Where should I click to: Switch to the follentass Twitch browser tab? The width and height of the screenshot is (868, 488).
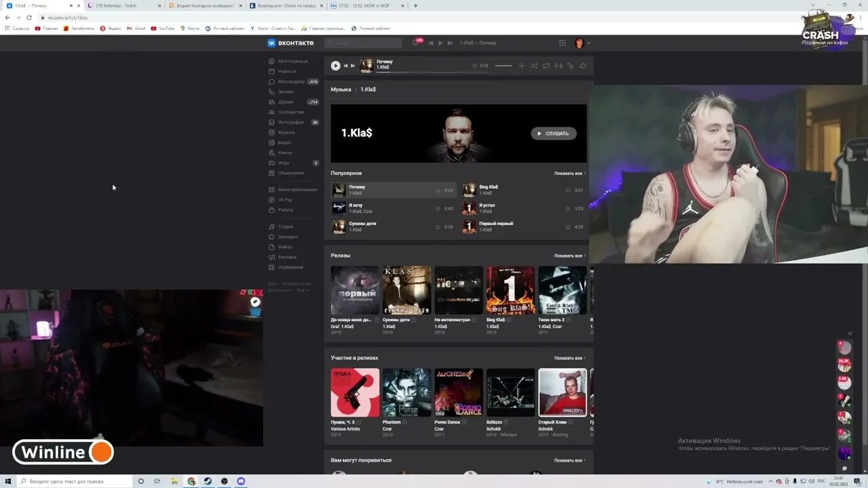(123, 5)
